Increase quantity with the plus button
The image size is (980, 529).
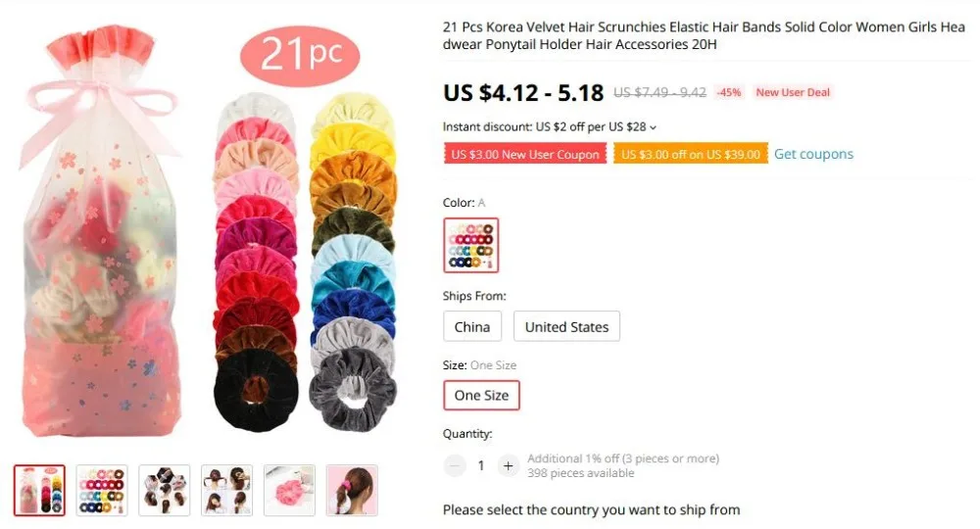tap(508, 466)
